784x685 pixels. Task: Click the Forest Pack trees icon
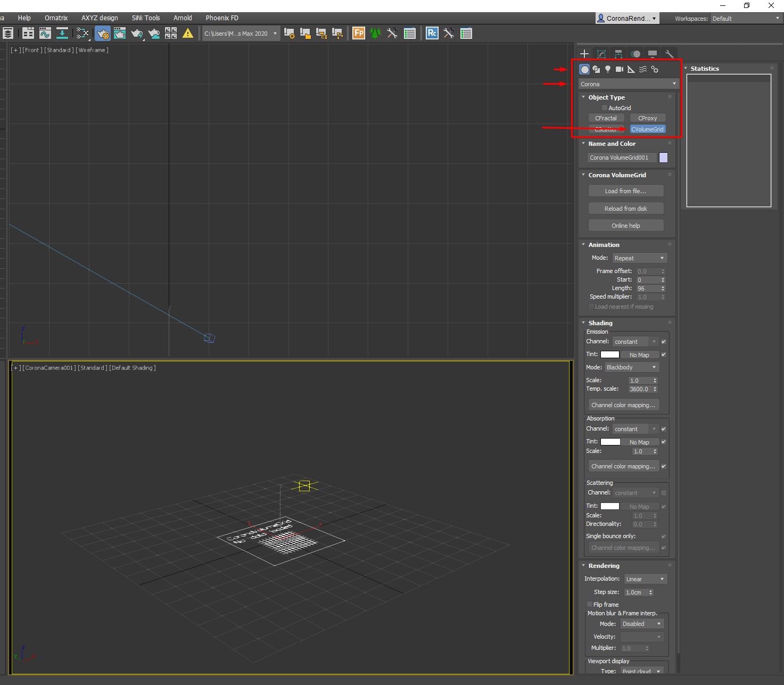pyautogui.click(x=376, y=34)
